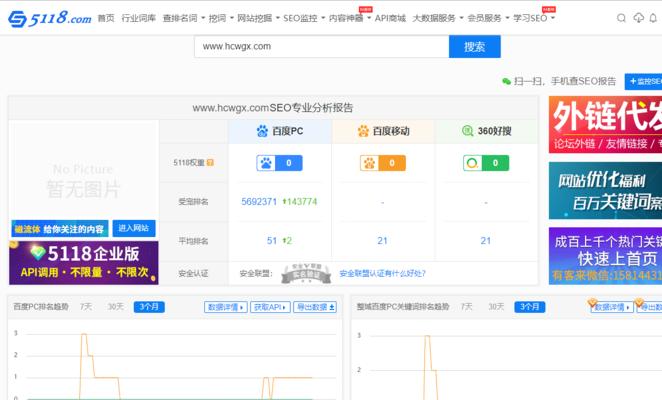This screenshot has width=662, height=400.
Task: Expand the 网站挖掘 dropdown menu
Action: pyautogui.click(x=258, y=18)
